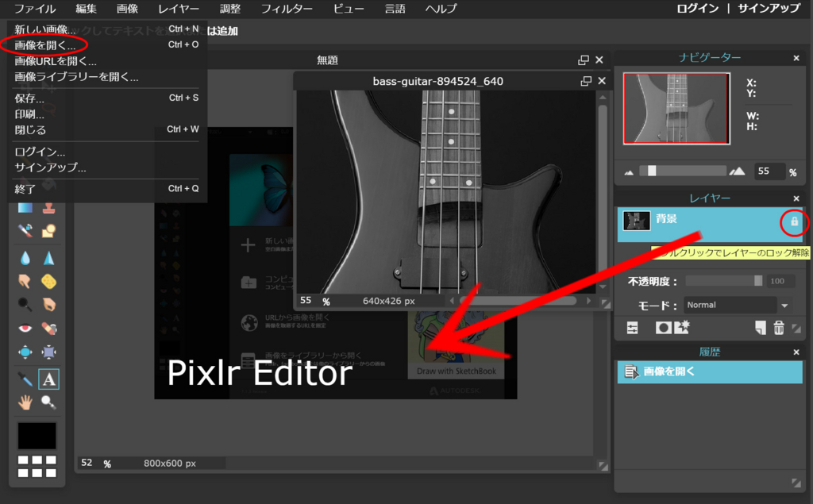This screenshot has height=504, width=813.
Task: Close the 履歴 history panel
Action: pyautogui.click(x=796, y=352)
